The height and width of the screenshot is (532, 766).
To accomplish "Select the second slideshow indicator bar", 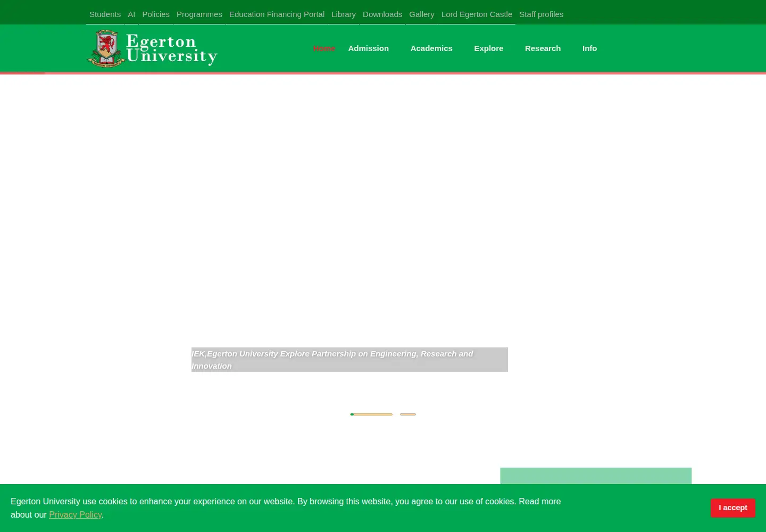I will (408, 414).
